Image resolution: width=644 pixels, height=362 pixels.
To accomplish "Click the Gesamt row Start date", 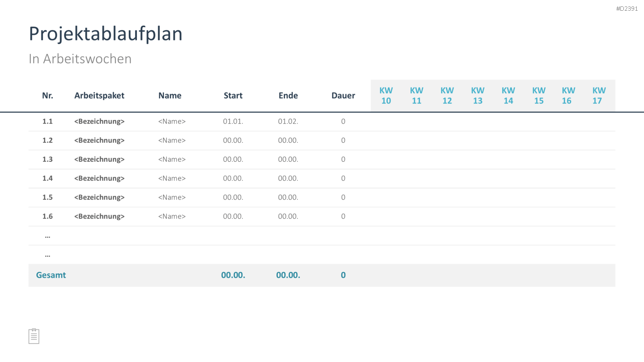I will [233, 275].
